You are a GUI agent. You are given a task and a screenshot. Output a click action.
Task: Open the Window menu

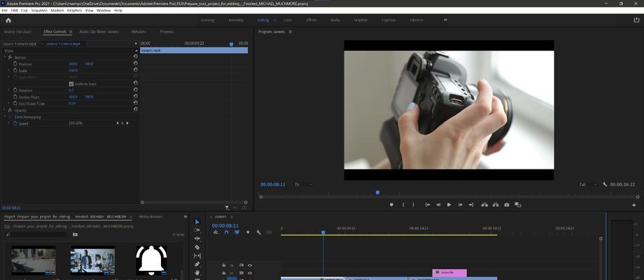[x=104, y=10]
